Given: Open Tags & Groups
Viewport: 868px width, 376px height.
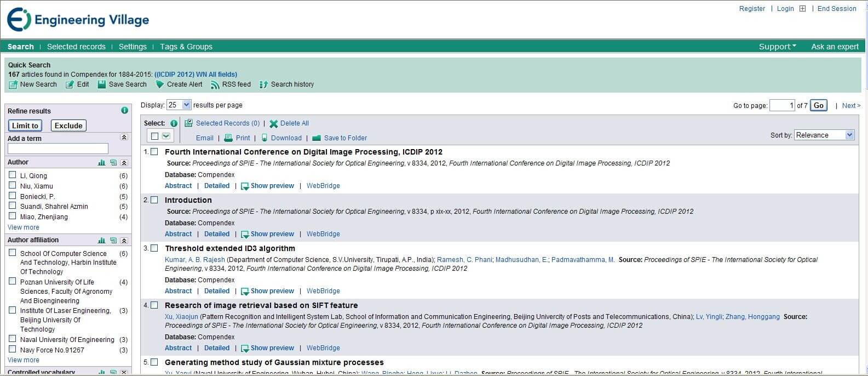Looking at the screenshot, I should (186, 47).
